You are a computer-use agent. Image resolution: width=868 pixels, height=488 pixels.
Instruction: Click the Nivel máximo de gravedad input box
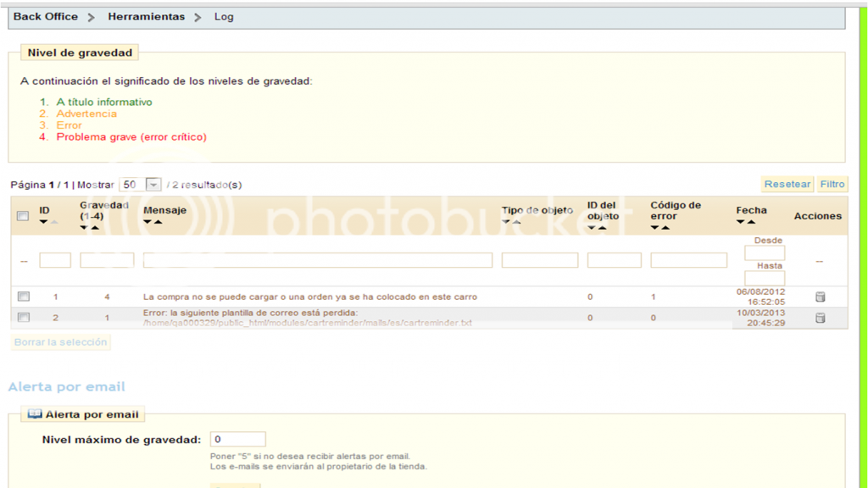tap(237, 439)
